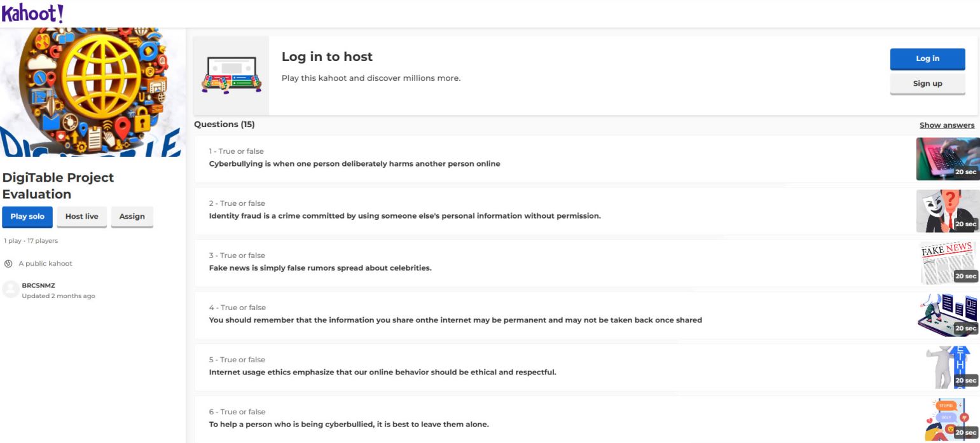Open question 4 devices thumbnail
This screenshot has height=443, width=980.
pos(947,315)
